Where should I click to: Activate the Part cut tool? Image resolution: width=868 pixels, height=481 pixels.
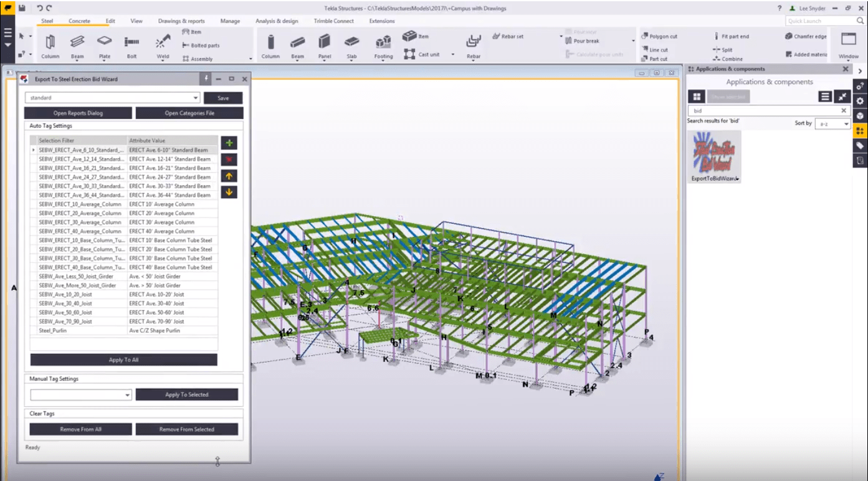coord(654,59)
